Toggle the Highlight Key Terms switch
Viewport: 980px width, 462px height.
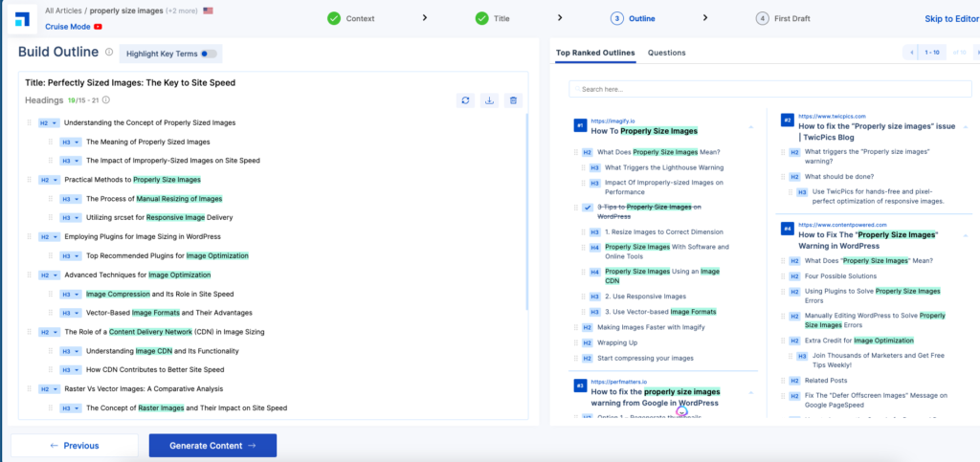208,54
